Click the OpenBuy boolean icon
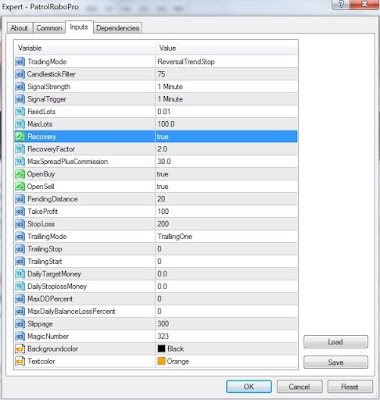 [20, 174]
